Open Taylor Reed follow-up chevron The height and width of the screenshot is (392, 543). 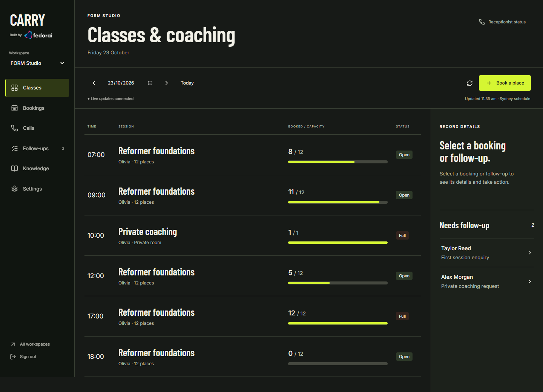[530, 253]
